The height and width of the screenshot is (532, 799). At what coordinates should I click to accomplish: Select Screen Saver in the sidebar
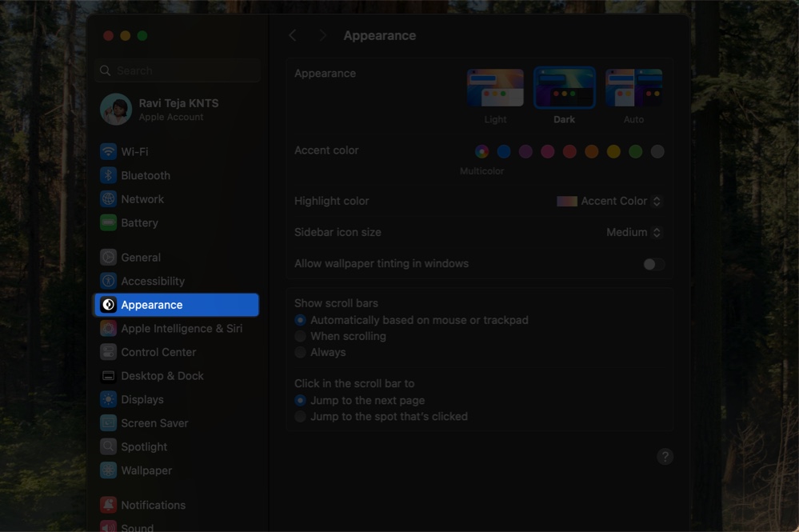click(x=149, y=422)
